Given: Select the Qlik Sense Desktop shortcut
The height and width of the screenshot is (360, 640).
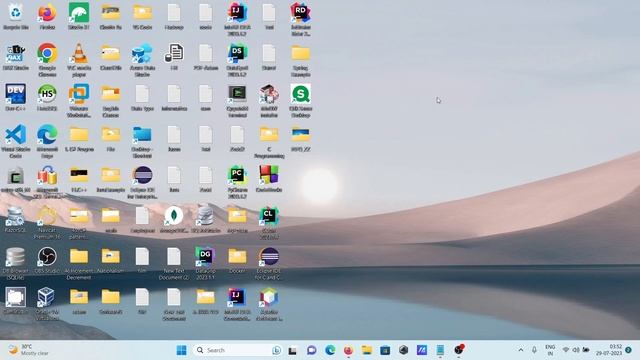Looking at the screenshot, I should [300, 101].
